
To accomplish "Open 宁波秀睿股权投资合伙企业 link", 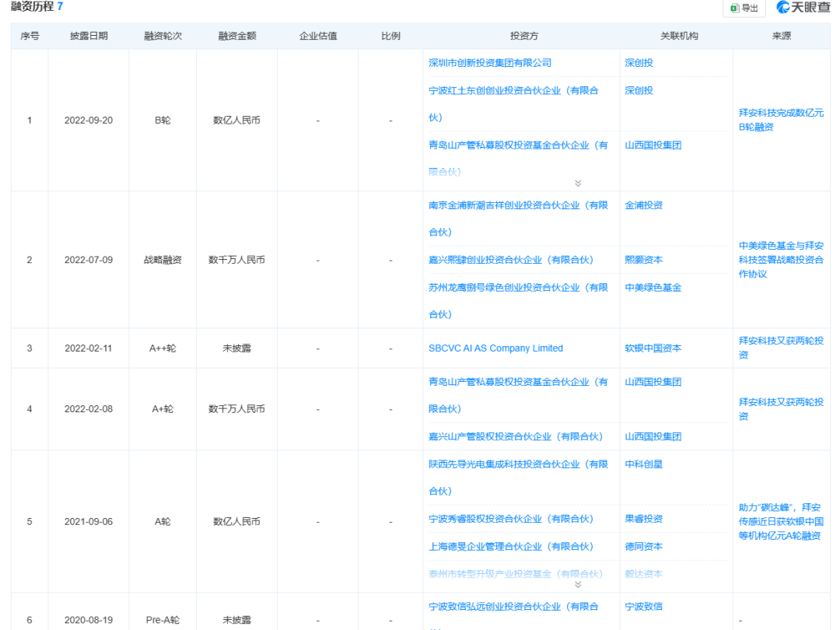I will (x=510, y=519).
